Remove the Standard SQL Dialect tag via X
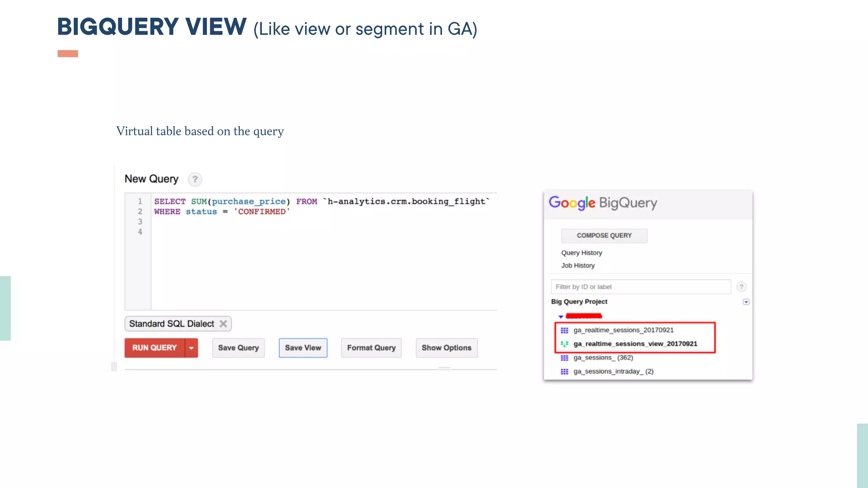The width and height of the screenshot is (868, 488). (x=223, y=324)
